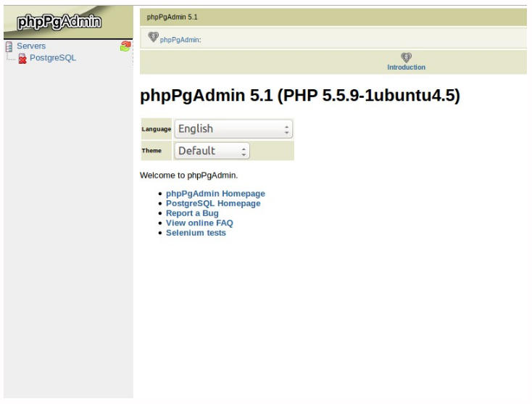Screen dimensions: 532x404
Task: Open the Language dropdown showing English
Action: (x=233, y=129)
